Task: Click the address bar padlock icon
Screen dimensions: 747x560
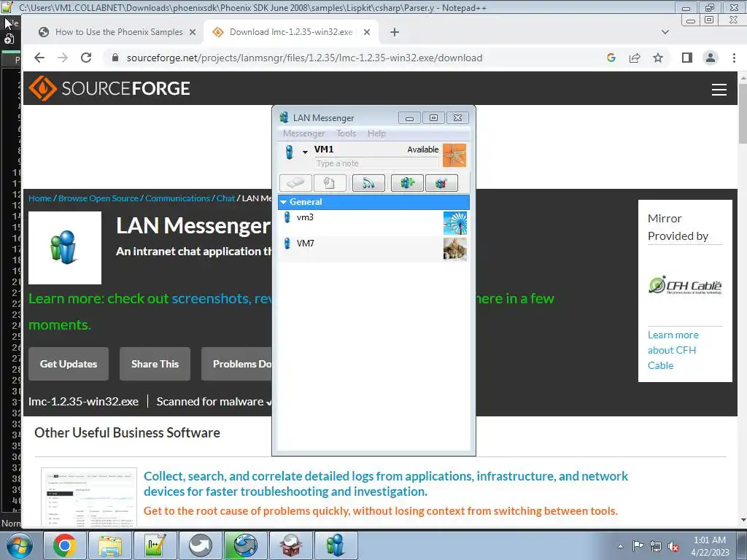Action: (x=115, y=58)
